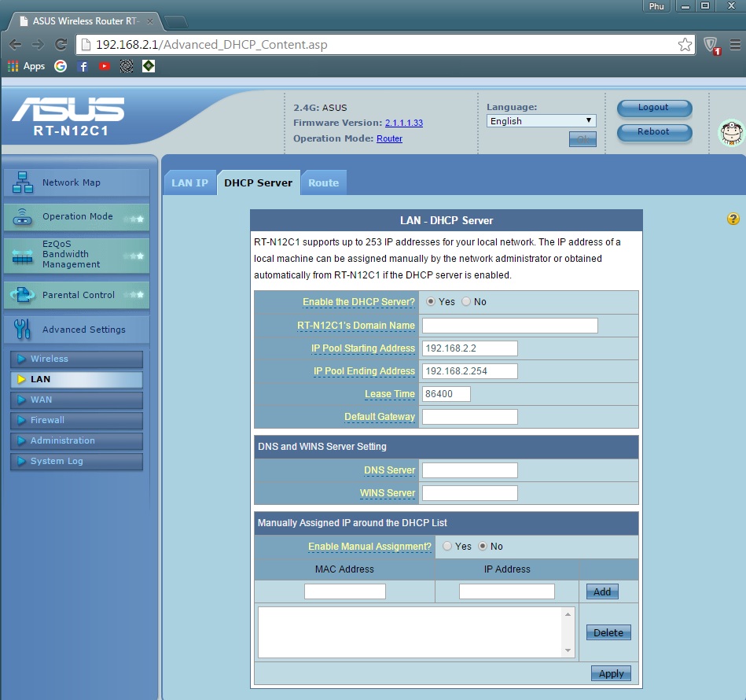The width and height of the screenshot is (746, 700).
Task: Expand the System Log submenu
Action: coord(76,461)
